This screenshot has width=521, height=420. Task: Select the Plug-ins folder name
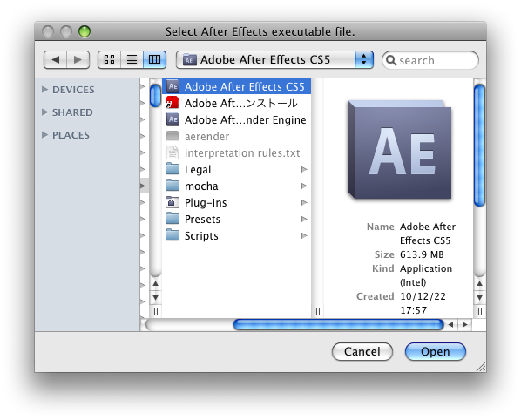(206, 203)
